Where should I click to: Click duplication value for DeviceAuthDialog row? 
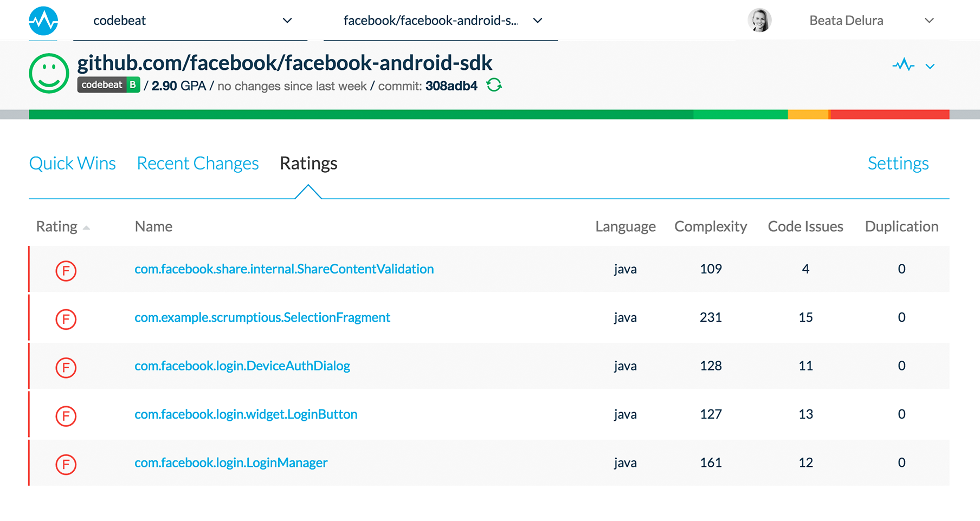pyautogui.click(x=901, y=366)
